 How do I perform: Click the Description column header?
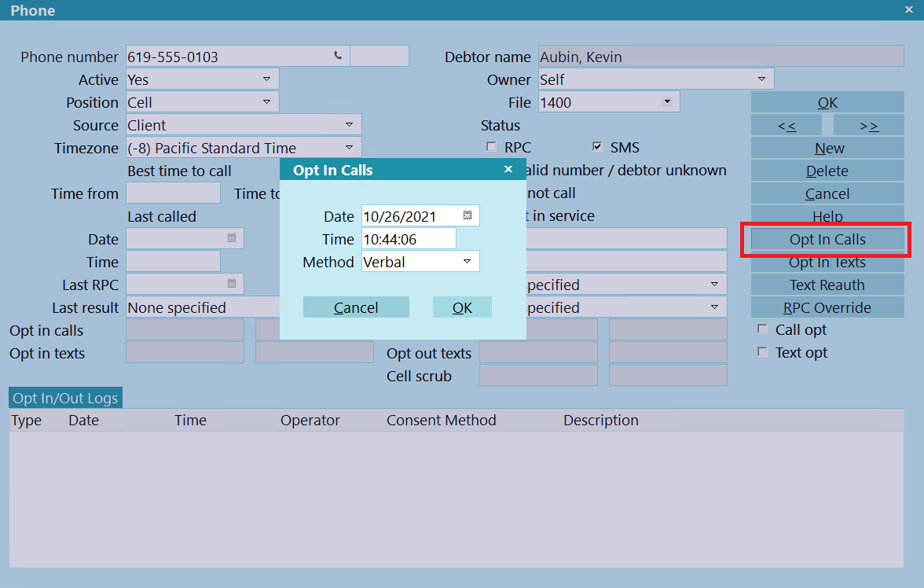(x=601, y=420)
